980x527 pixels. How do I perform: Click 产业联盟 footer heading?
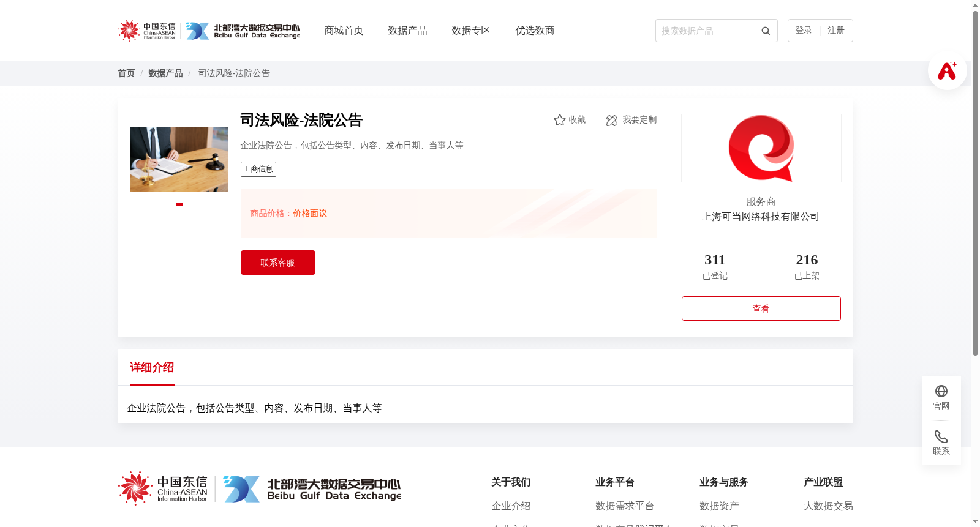pos(823,482)
